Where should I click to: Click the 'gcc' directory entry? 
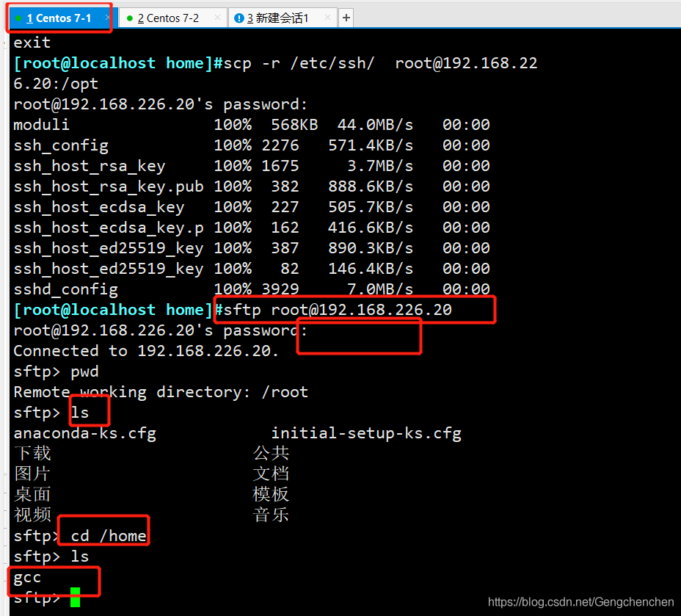pyautogui.click(x=27, y=578)
